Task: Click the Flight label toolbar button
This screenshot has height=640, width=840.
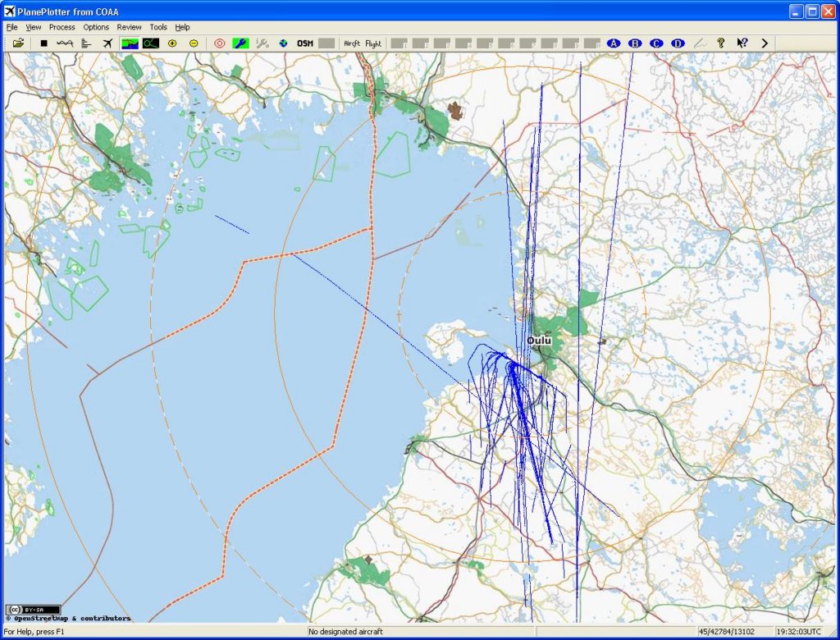Action: (x=373, y=43)
